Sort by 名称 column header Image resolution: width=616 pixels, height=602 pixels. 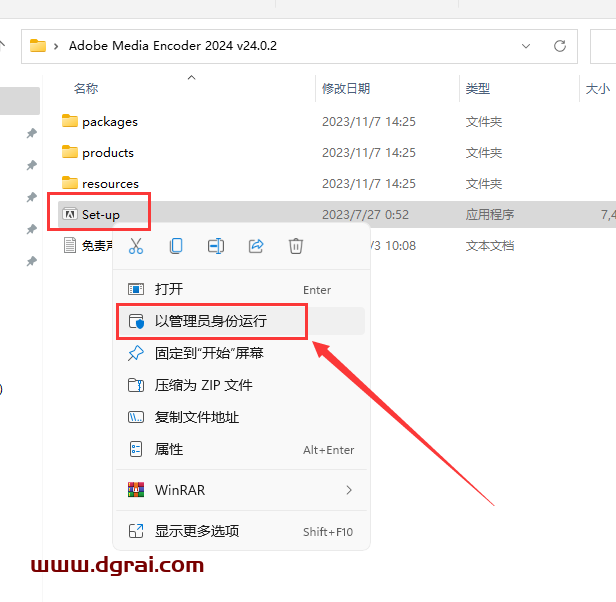[86, 88]
